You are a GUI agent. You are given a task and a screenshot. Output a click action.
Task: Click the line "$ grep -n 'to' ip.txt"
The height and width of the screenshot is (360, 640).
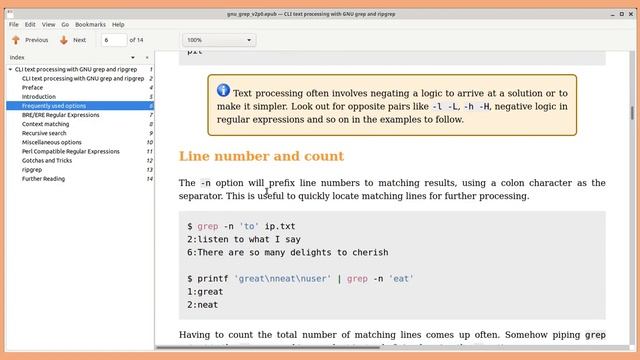point(241,226)
